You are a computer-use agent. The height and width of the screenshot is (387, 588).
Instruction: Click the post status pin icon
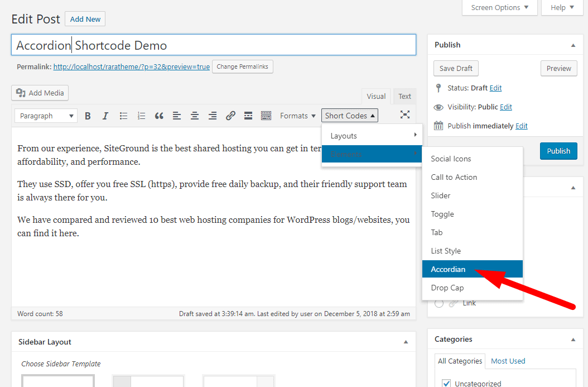pyautogui.click(x=438, y=88)
